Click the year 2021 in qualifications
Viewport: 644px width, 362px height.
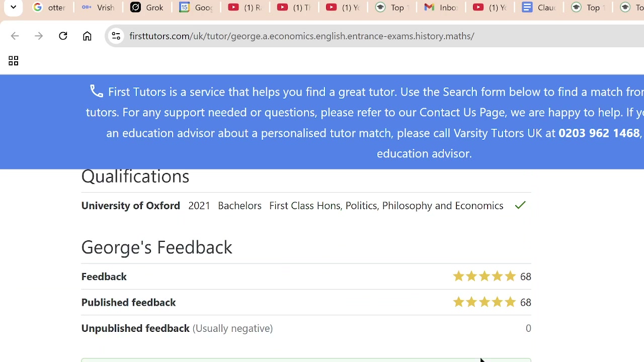tap(199, 206)
